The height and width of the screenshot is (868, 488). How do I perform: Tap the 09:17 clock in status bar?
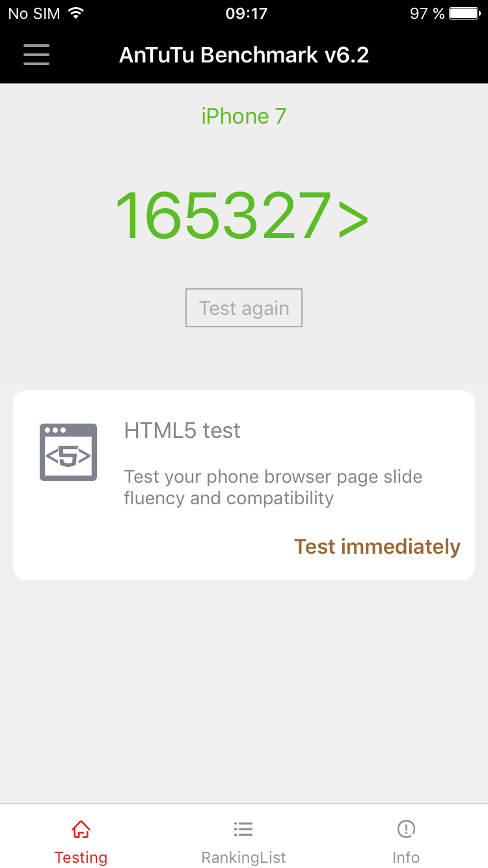247,14
